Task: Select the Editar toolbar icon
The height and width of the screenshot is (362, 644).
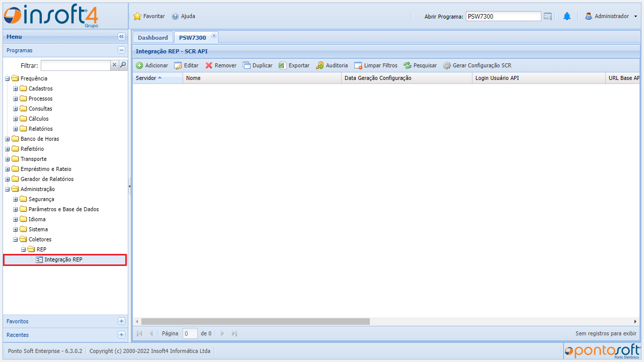Action: [177, 65]
